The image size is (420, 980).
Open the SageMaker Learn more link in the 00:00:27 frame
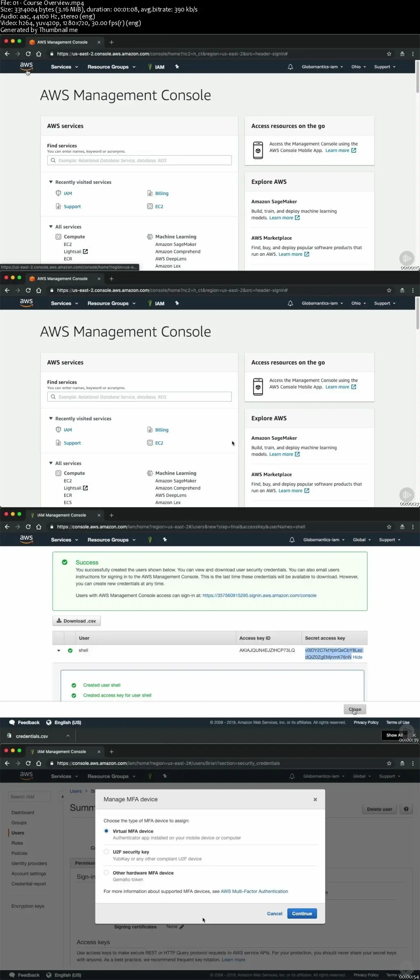(284, 454)
